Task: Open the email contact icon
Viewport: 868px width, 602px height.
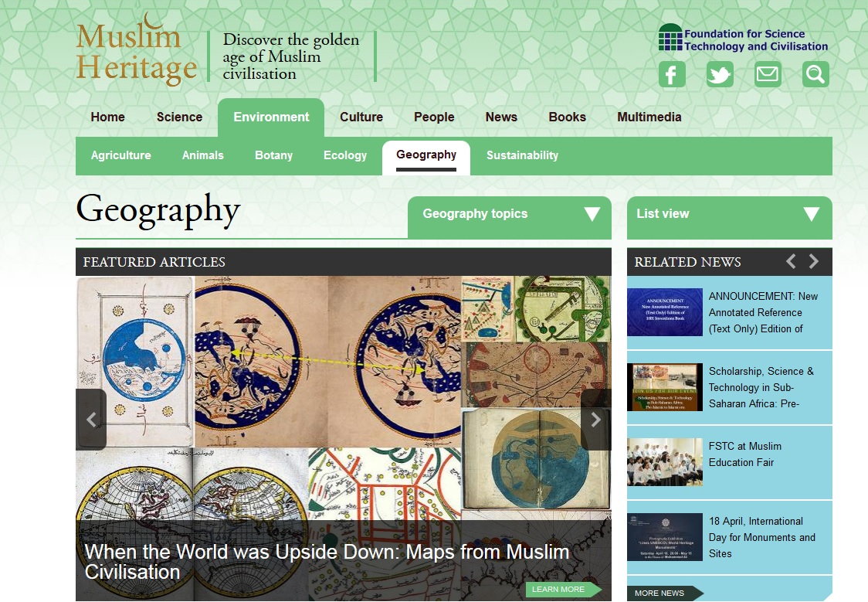Action: 767,74
